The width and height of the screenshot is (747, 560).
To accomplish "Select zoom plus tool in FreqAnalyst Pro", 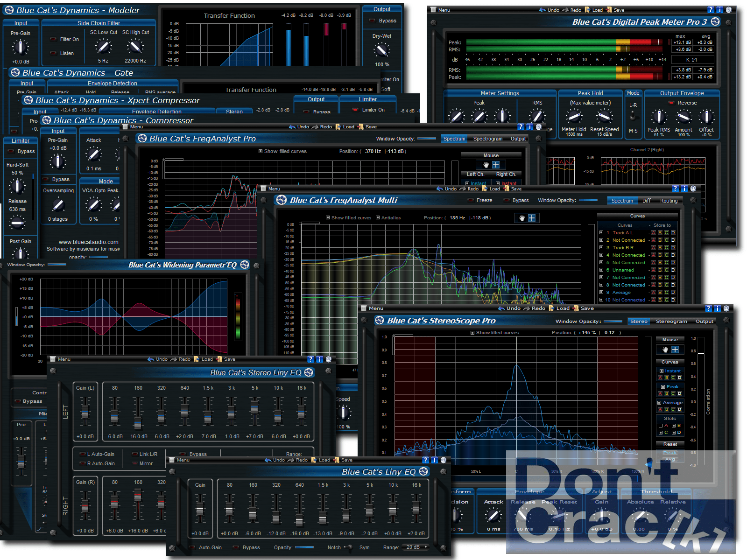I will point(496,165).
